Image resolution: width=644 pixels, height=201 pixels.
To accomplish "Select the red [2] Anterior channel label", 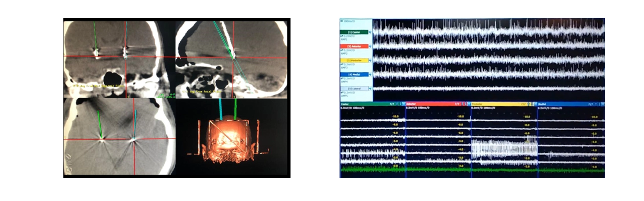I will [354, 46].
